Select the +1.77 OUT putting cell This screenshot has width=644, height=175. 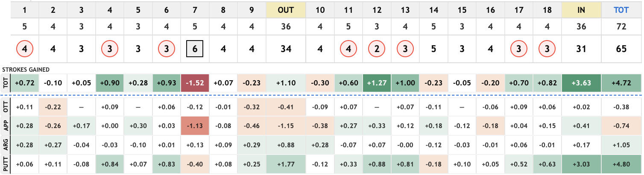pos(286,164)
